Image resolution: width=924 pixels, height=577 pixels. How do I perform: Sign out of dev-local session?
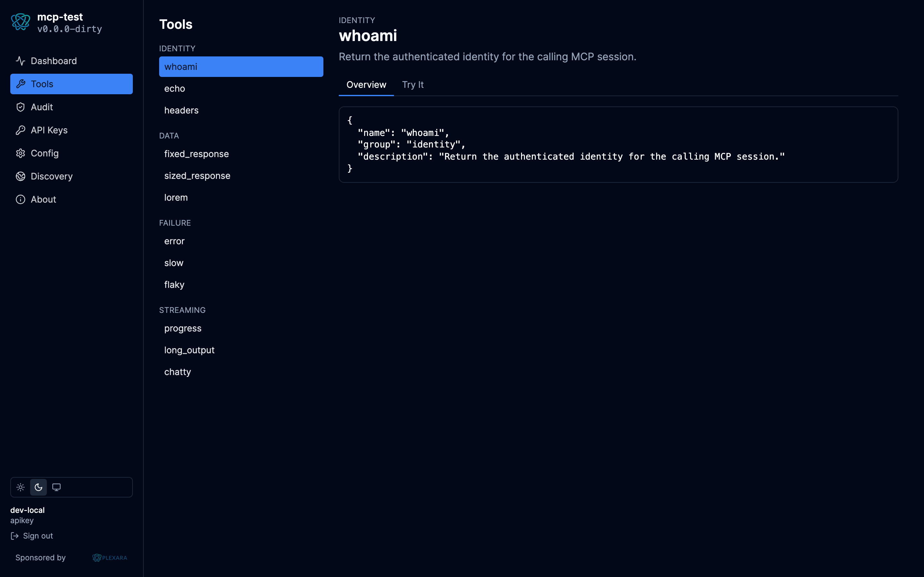[x=38, y=535]
